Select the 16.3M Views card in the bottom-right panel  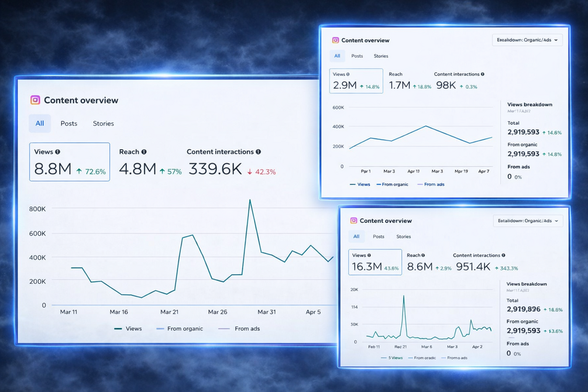[375, 262]
